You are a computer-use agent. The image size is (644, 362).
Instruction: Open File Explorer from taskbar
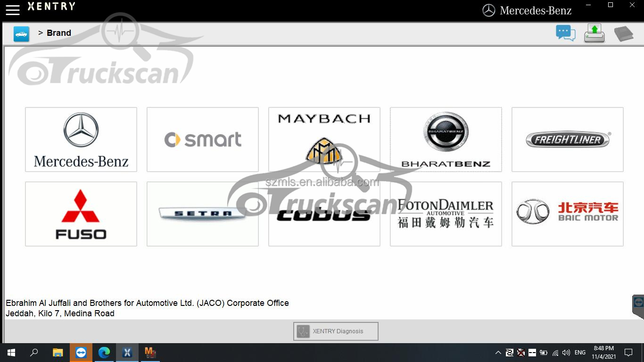(x=58, y=353)
